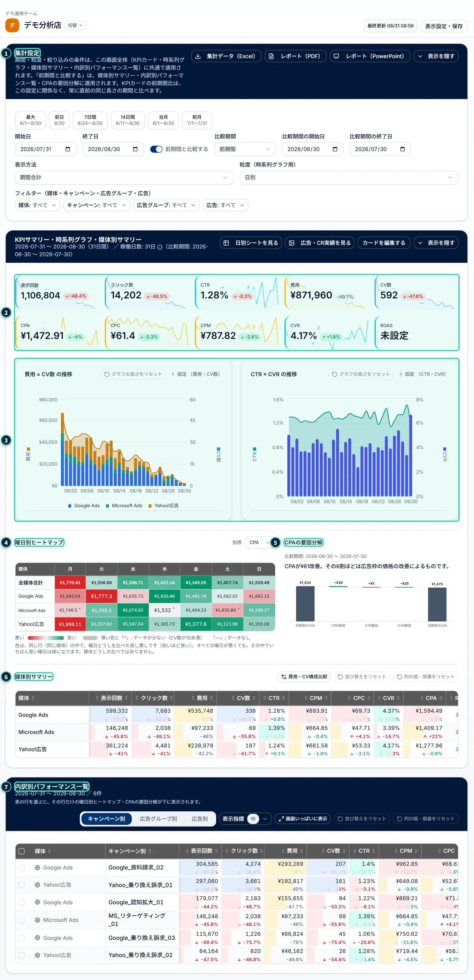474x980 pixels.
Task: Click the expand icon on 画面いっぱいに表示
Action: [x=281, y=819]
